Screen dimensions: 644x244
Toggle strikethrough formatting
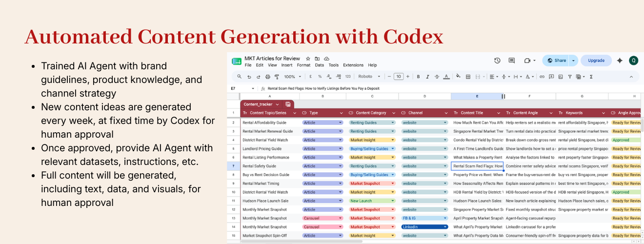tap(437, 77)
